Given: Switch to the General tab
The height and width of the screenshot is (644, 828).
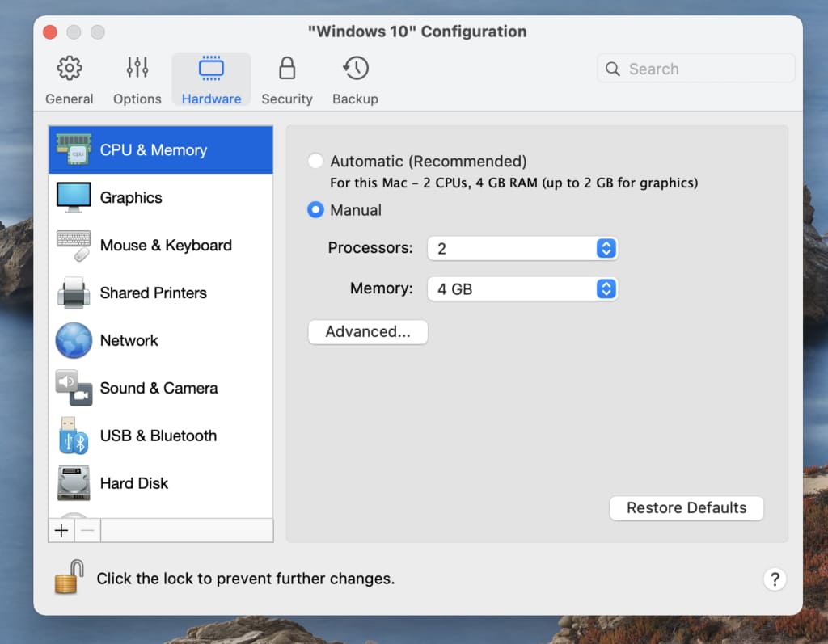Looking at the screenshot, I should tap(70, 81).
